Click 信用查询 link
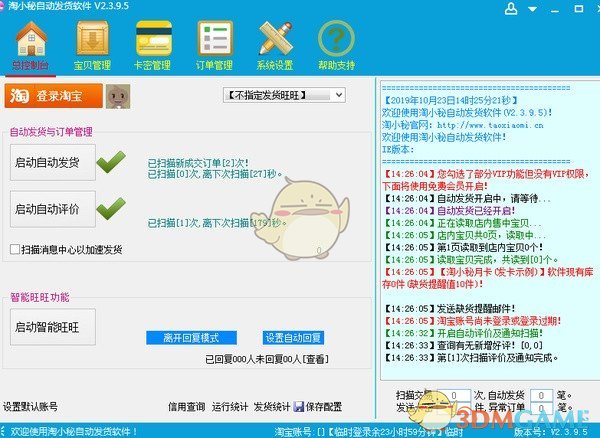 (x=187, y=407)
